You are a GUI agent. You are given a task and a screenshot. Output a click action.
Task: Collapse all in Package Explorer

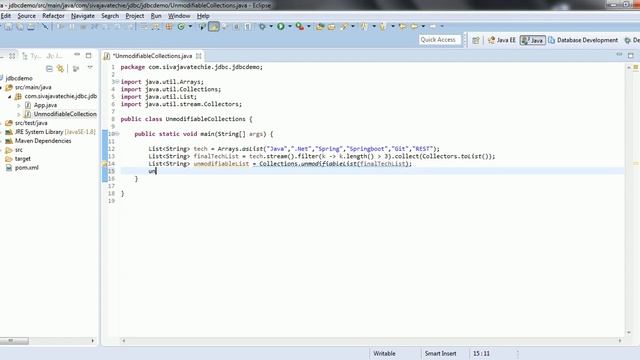(x=49, y=69)
